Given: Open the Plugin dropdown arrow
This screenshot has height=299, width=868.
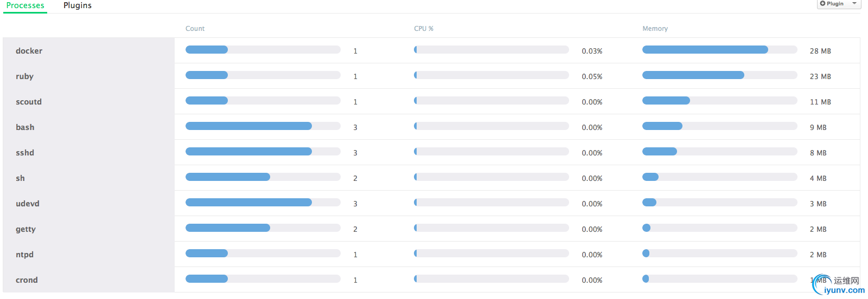Looking at the screenshot, I should pos(854,3).
